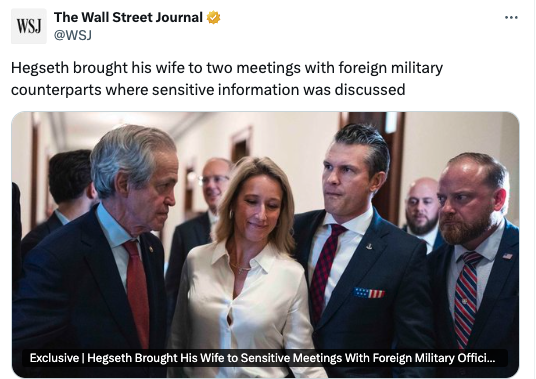
Task: Open the three-dot more options menu
Action: (x=511, y=17)
